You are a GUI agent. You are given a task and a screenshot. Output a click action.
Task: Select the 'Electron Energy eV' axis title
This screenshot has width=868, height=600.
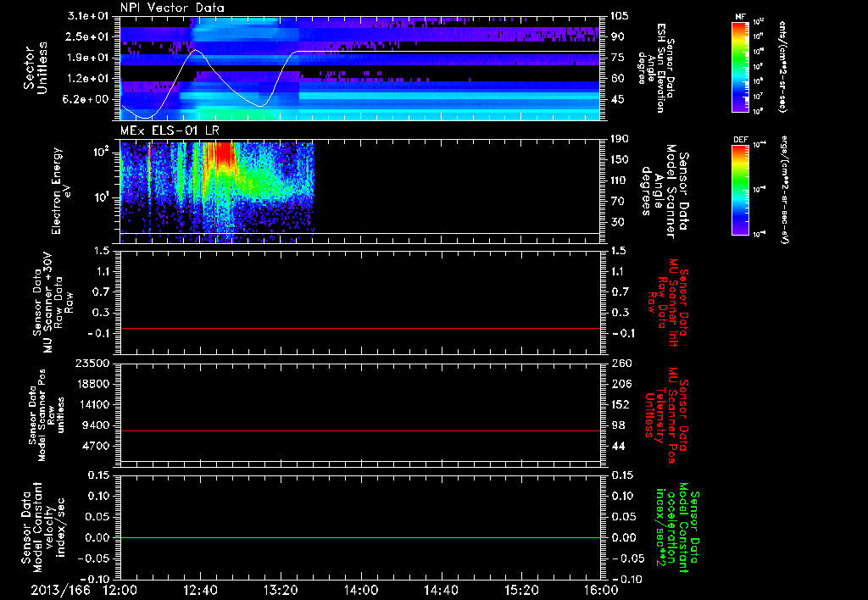pyautogui.click(x=61, y=191)
